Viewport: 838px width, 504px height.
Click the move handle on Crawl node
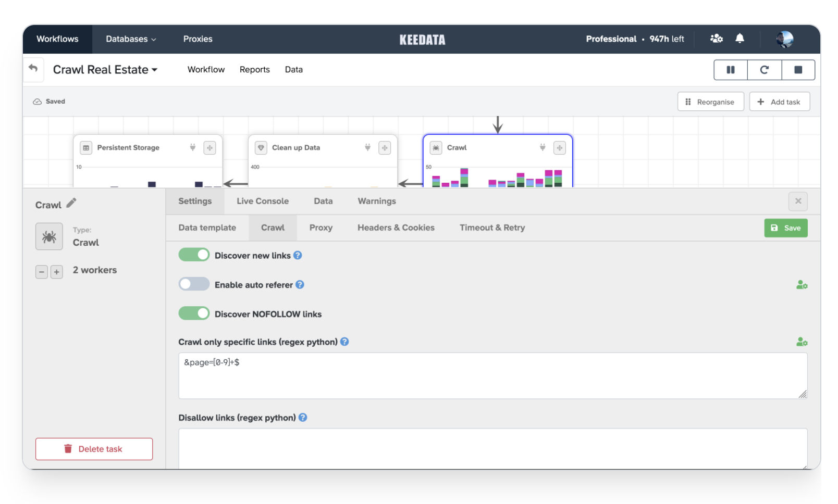(559, 148)
